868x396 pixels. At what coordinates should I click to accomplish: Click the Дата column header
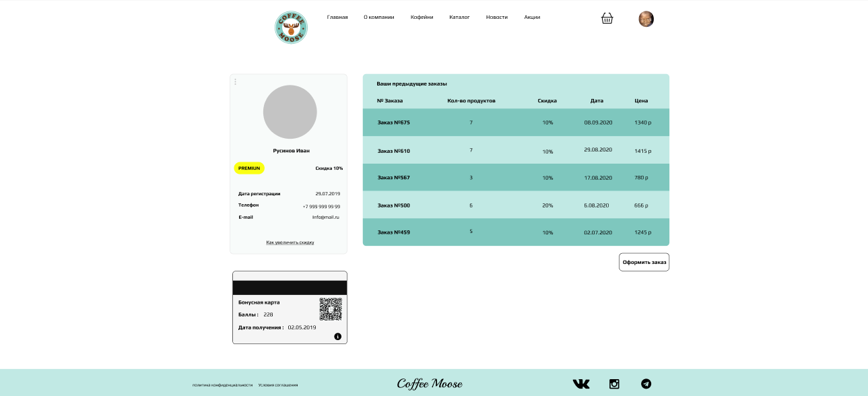point(597,101)
